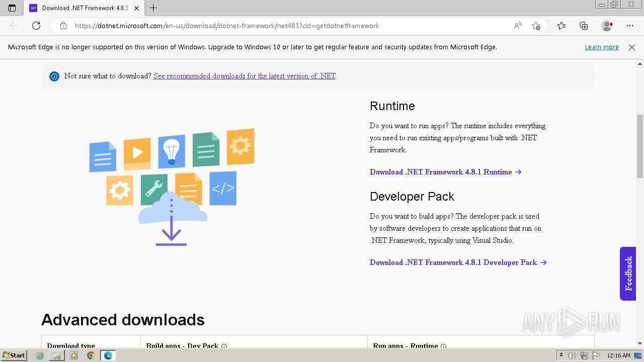The width and height of the screenshot is (644, 362).
Task: Open the network tray icon
Action: 584,355
